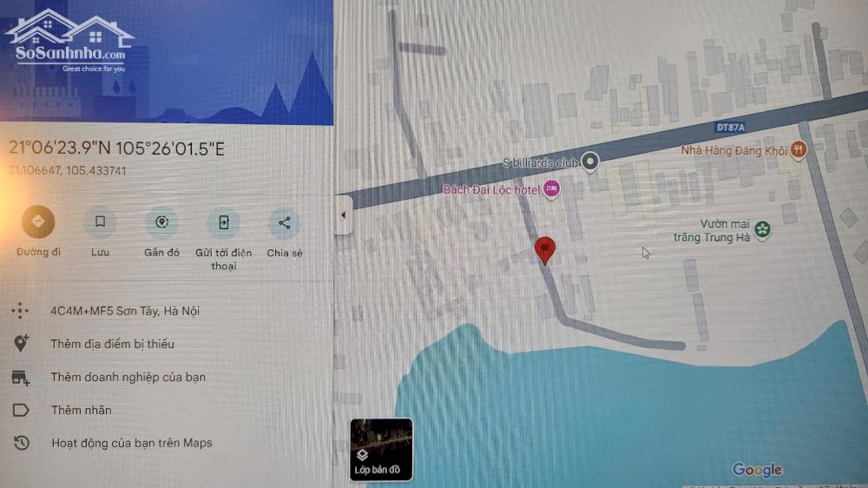
Task: Click Gửi tới điện thoại phone icon
Action: (224, 222)
